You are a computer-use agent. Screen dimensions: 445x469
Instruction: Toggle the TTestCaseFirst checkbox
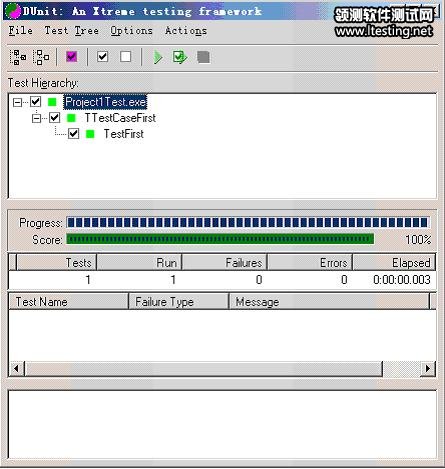tap(55, 117)
